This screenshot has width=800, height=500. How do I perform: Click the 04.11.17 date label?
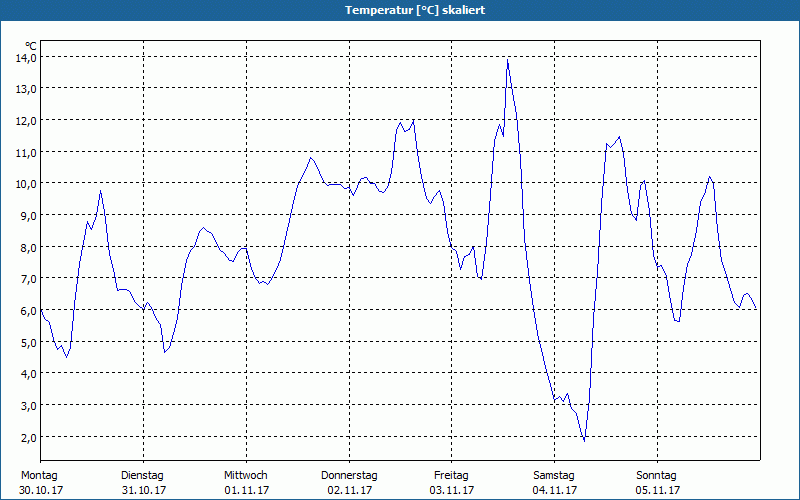click(x=555, y=490)
